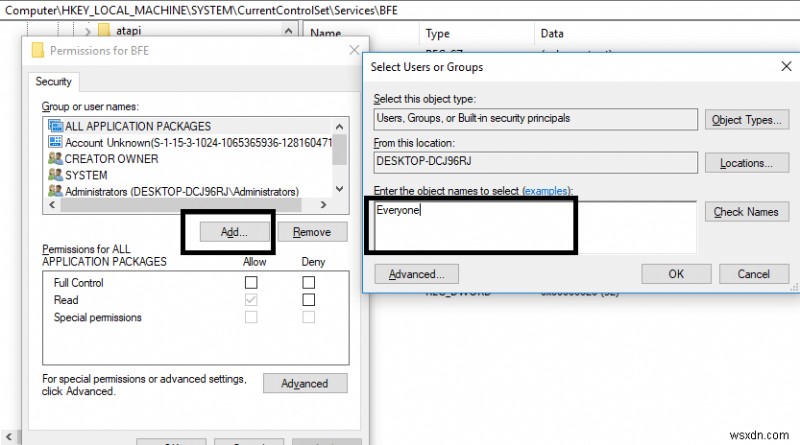This screenshot has height=445, width=800.
Task: Confirm with OK in Select Users dialog
Action: (x=676, y=274)
